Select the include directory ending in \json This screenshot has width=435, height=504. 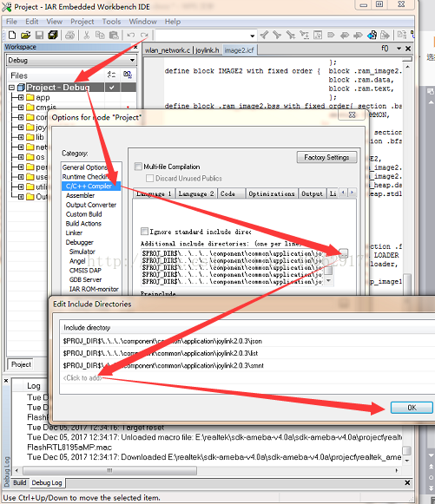coord(162,341)
